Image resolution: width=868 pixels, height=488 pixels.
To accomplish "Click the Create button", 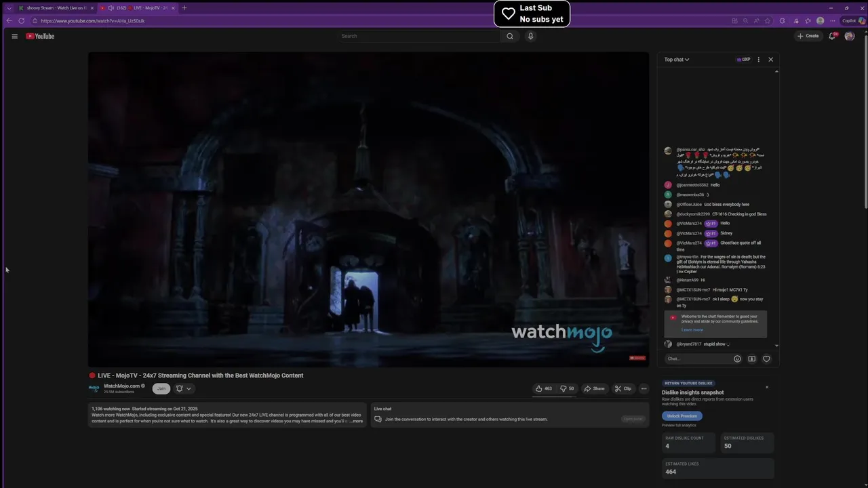I will click(808, 36).
